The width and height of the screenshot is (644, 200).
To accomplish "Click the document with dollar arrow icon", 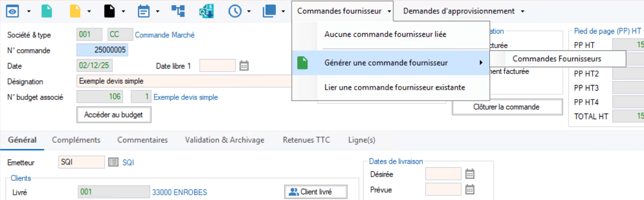I will [207, 10].
